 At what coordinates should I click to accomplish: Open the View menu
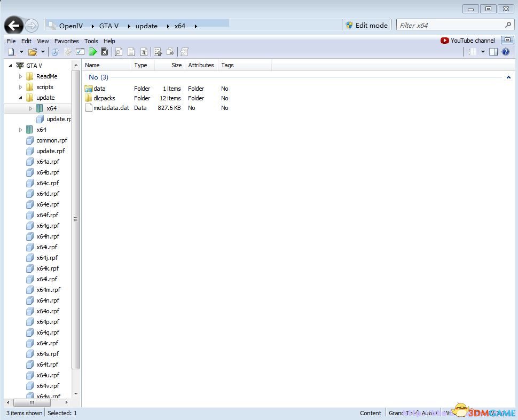tap(43, 41)
